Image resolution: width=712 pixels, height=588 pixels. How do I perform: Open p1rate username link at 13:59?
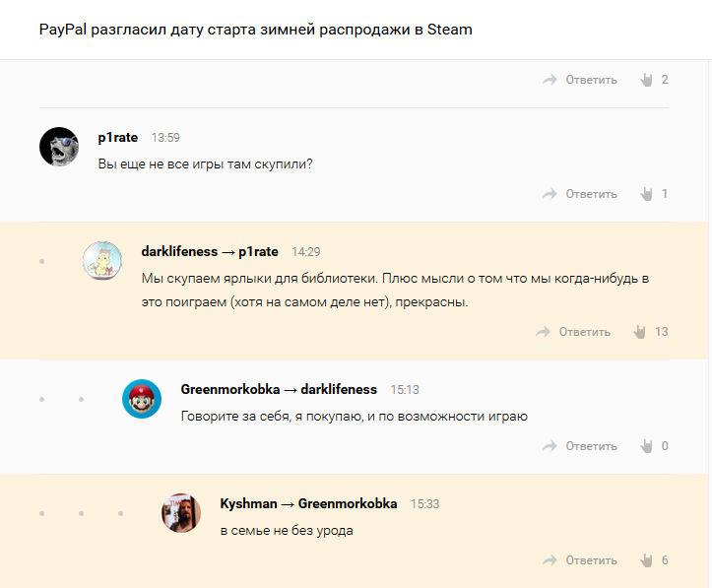[118, 138]
